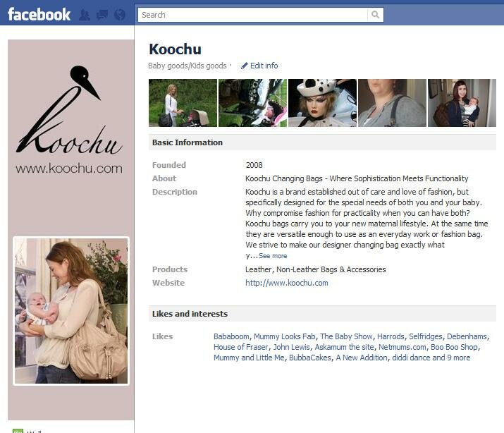The height and width of the screenshot is (433, 504).
Task: Open the Selfridges liked page link
Action: (426, 336)
